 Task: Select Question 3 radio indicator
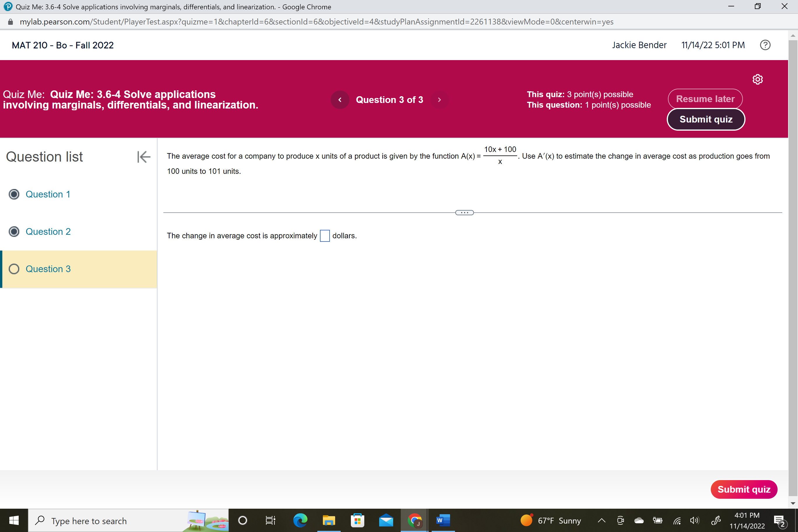[14, 269]
